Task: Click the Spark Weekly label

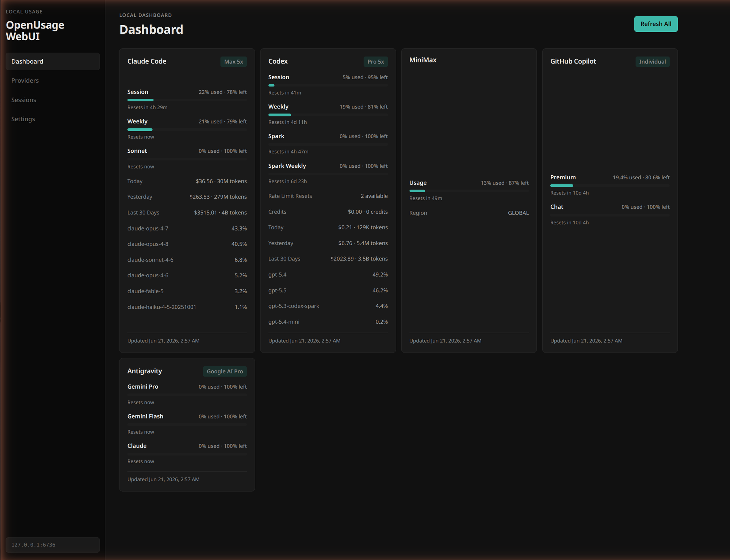Action: coord(287,166)
